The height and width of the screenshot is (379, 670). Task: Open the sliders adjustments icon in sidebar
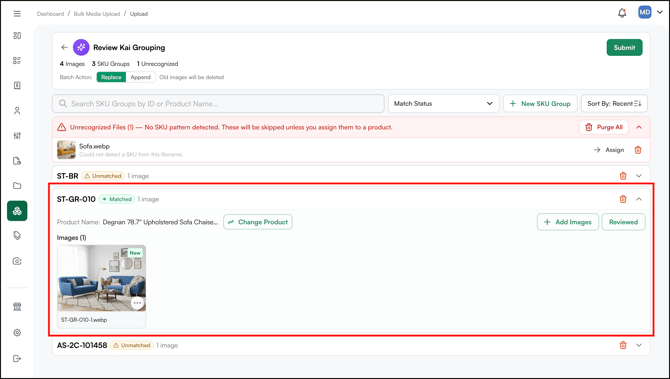pos(17,135)
